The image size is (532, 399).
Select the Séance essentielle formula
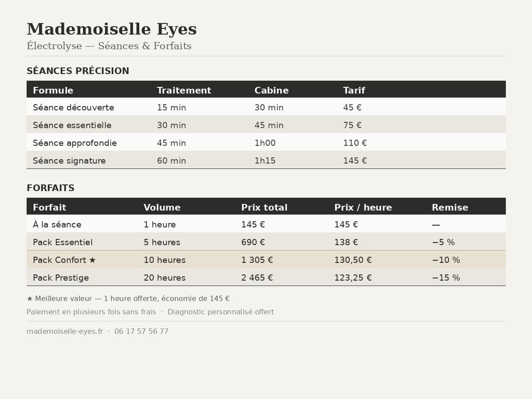(x=72, y=125)
